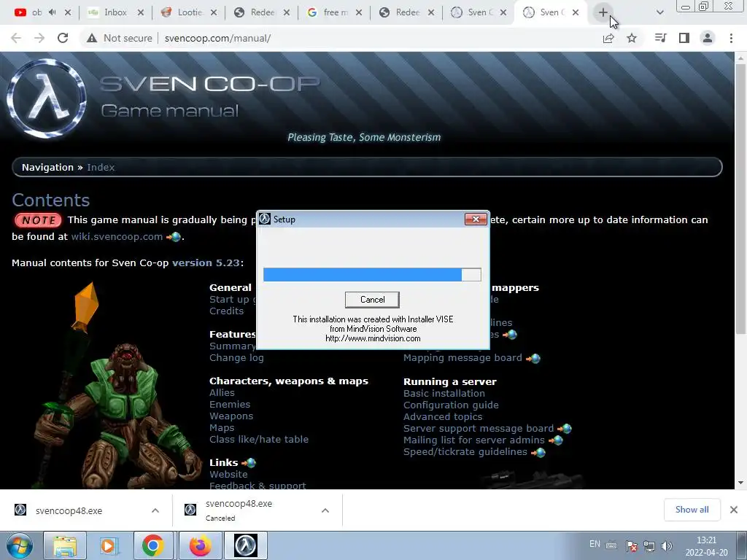Open the media control icon in toolbar
The width and height of the screenshot is (747, 560).
tap(660, 38)
